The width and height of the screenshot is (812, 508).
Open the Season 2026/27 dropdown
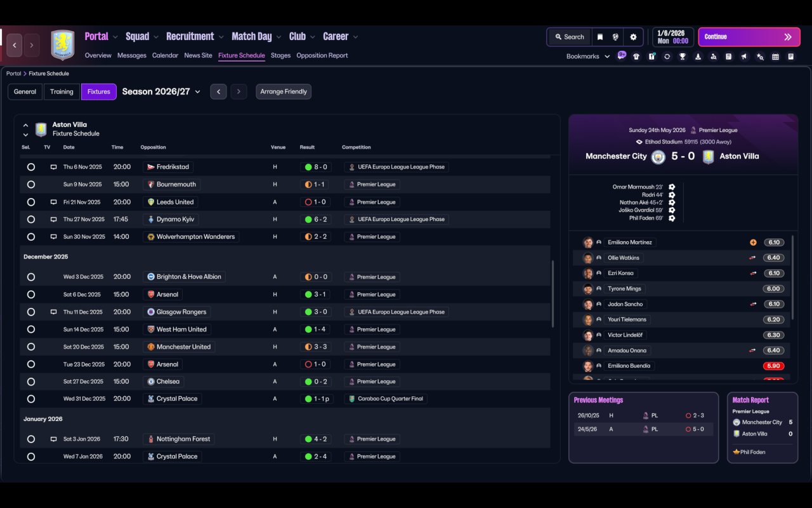click(161, 91)
